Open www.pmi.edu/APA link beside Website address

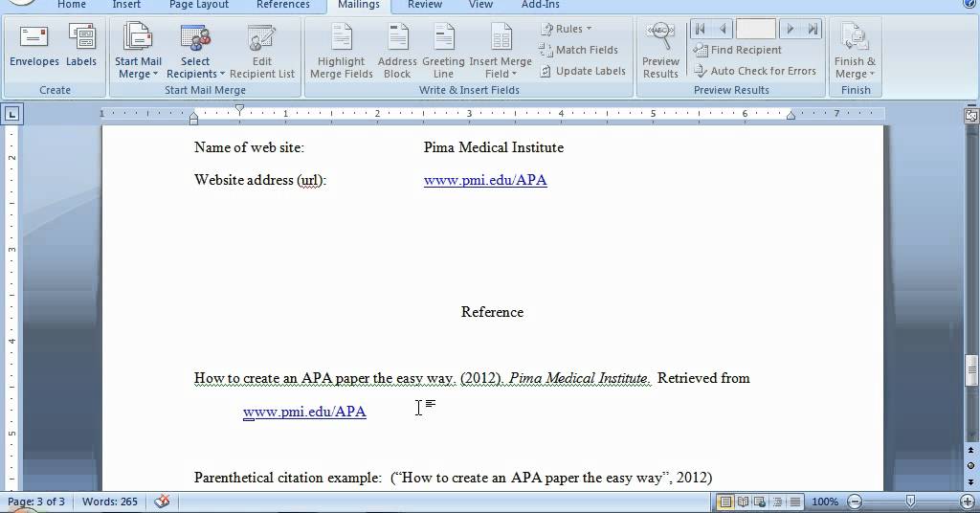point(485,180)
